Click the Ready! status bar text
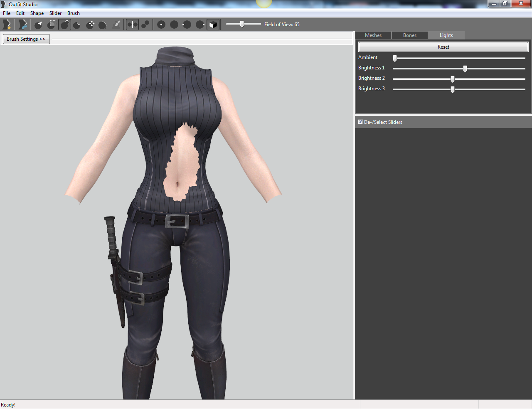532x409 pixels. coord(8,405)
